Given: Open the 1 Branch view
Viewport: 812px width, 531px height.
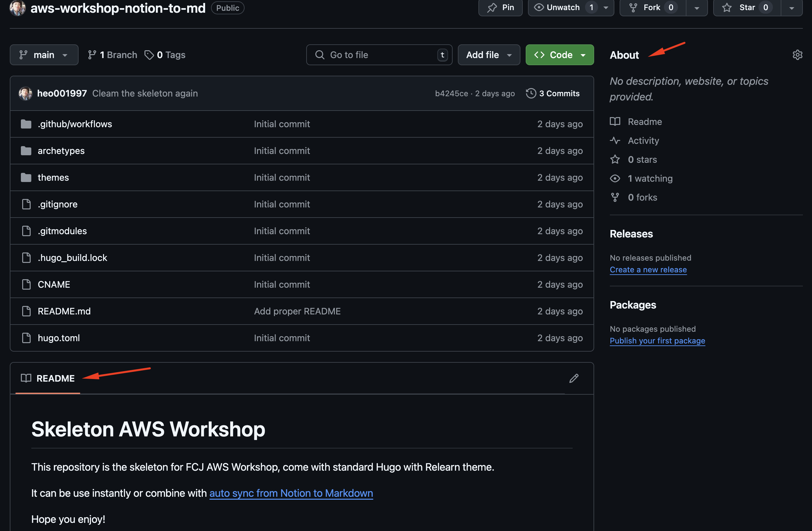Looking at the screenshot, I should 113,55.
